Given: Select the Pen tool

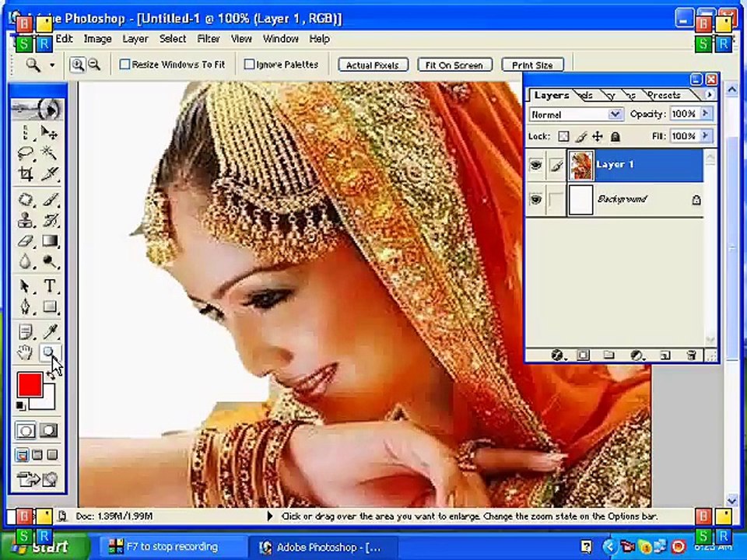Looking at the screenshot, I should point(26,306).
